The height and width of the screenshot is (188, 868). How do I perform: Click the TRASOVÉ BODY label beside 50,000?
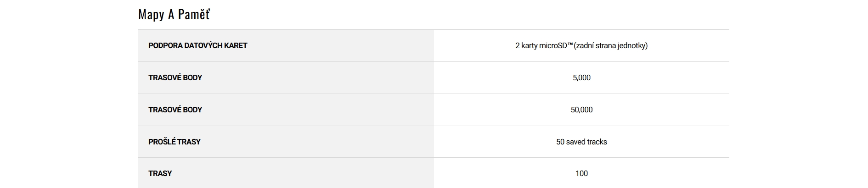point(175,110)
